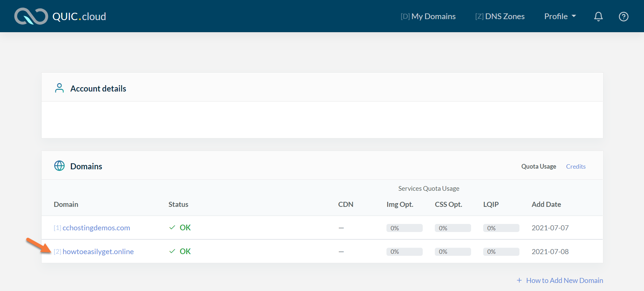Click the checkmark beside cchostingdemos.com status
Screen dimensions: 644x291
(x=172, y=228)
